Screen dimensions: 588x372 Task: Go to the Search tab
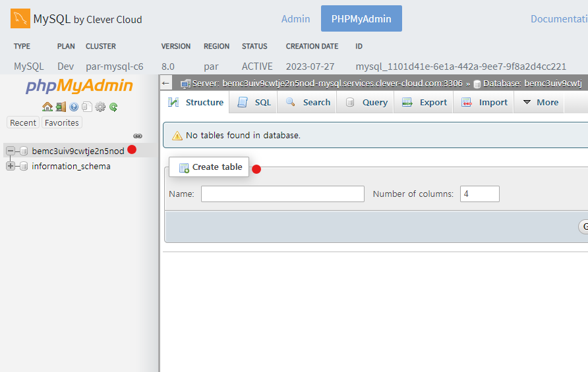click(308, 102)
